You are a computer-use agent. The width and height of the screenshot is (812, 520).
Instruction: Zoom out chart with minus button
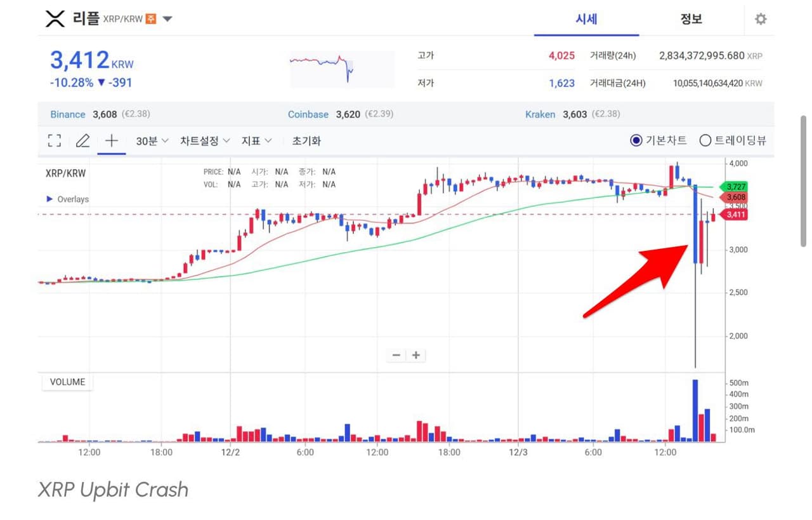(396, 355)
